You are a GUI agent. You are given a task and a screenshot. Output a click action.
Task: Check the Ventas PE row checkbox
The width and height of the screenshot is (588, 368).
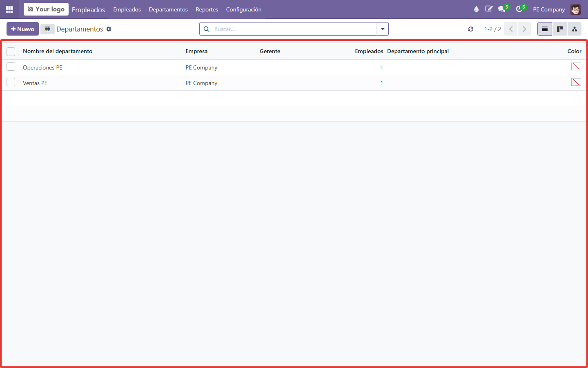11,82
